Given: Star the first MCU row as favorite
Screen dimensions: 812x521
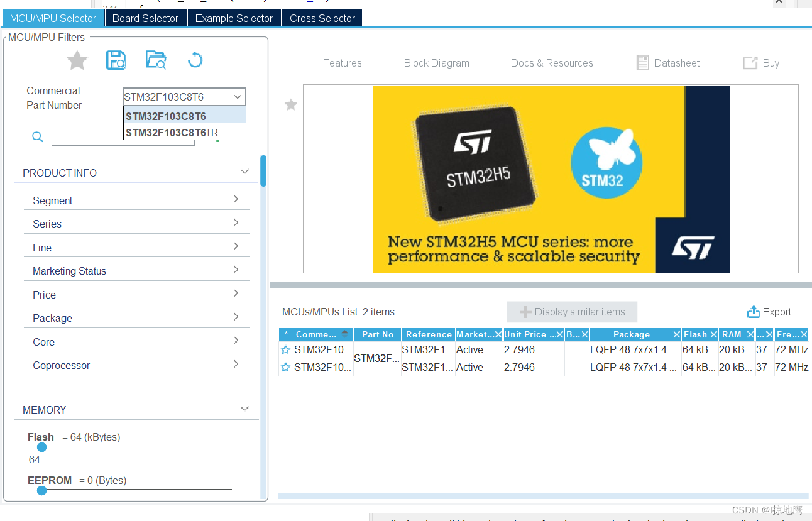Looking at the screenshot, I should tap(285, 350).
